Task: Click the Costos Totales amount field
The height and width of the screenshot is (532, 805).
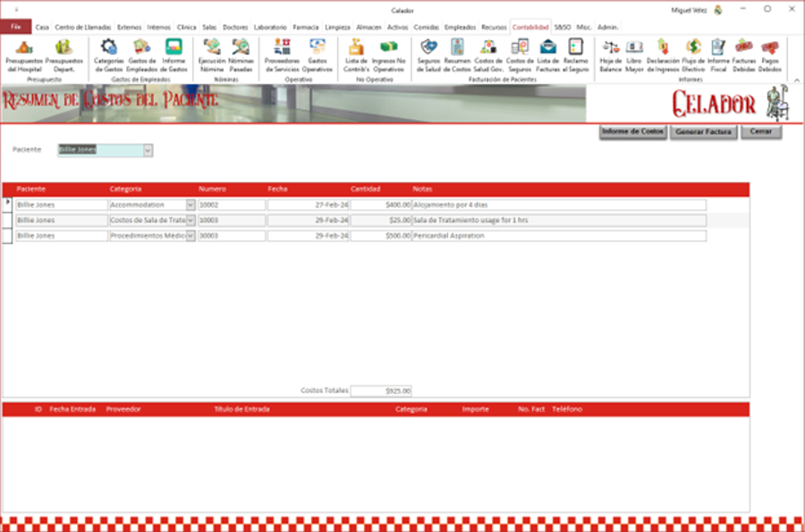Action: tap(383, 390)
